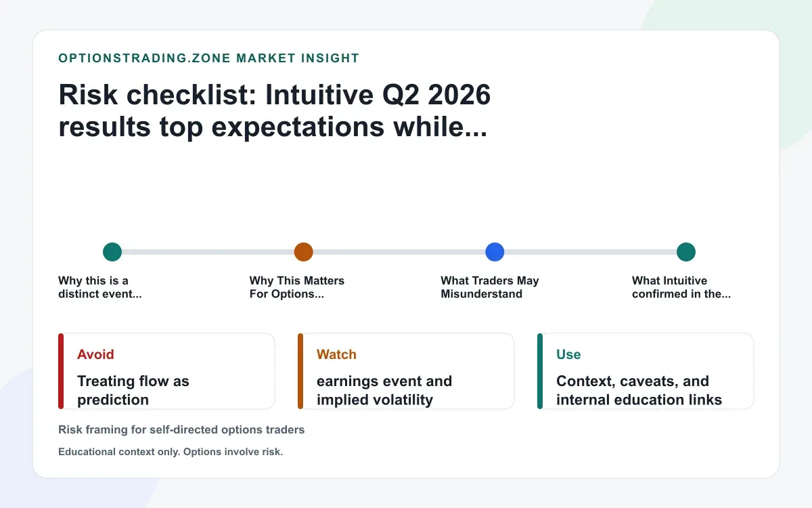Select the first teal timeline dot
Image resolution: width=812 pixels, height=508 pixels.
tap(112, 252)
